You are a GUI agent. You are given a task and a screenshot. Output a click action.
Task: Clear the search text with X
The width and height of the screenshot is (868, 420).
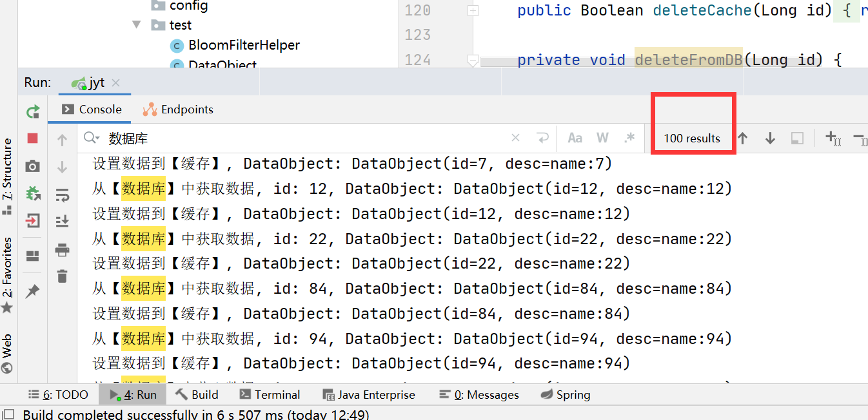(x=515, y=138)
